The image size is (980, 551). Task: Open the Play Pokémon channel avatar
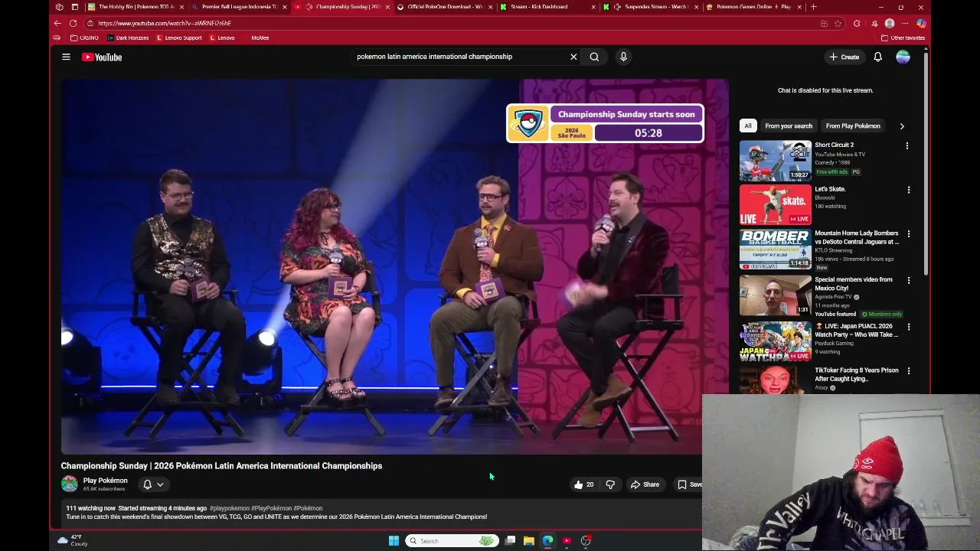click(x=70, y=484)
